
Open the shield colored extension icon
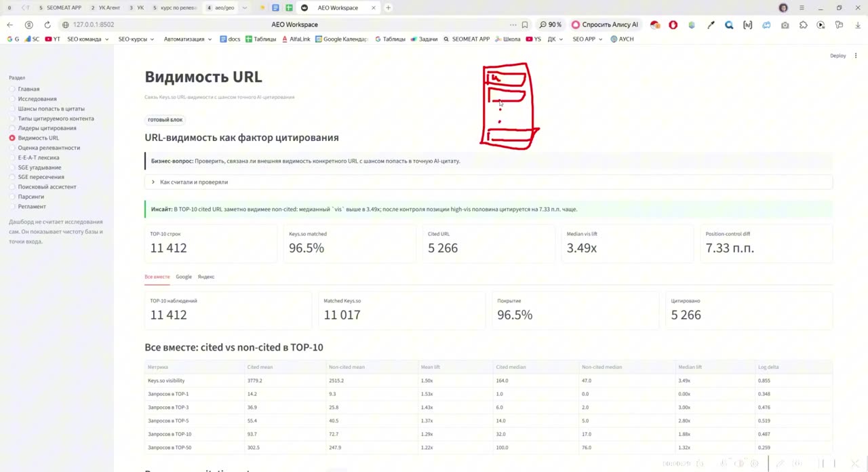[x=692, y=24]
